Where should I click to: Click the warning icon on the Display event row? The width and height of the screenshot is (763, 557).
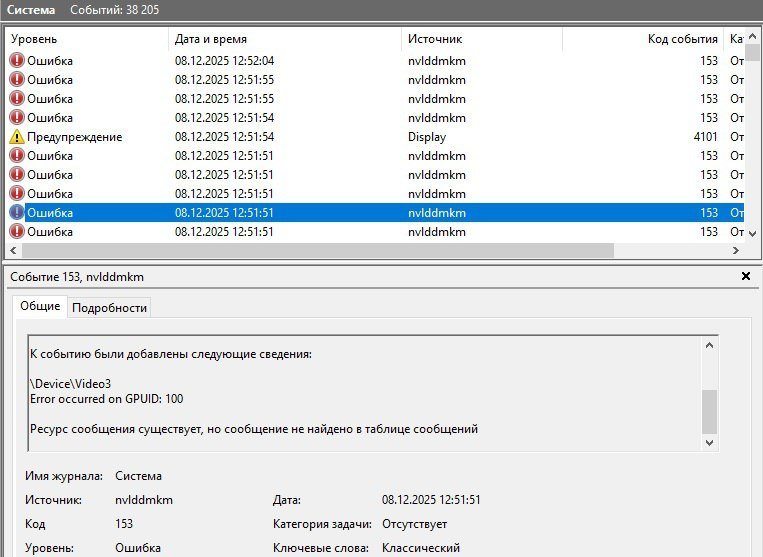click(17, 137)
